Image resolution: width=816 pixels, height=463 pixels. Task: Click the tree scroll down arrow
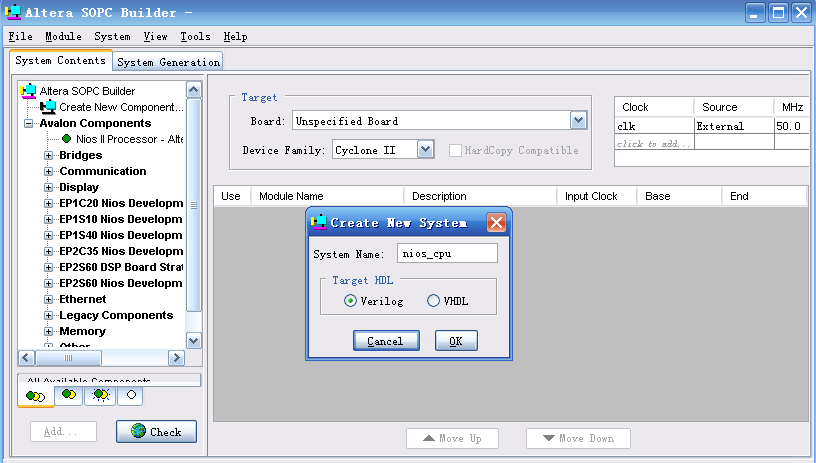click(x=194, y=341)
